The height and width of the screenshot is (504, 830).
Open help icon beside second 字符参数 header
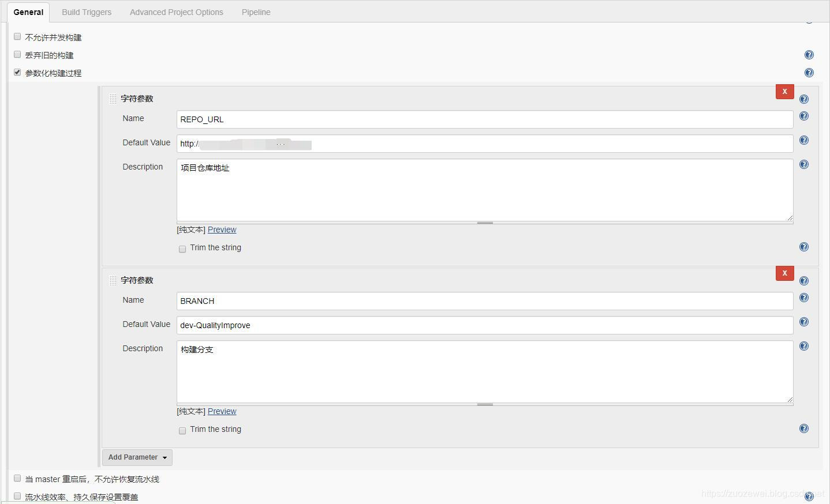coord(803,281)
